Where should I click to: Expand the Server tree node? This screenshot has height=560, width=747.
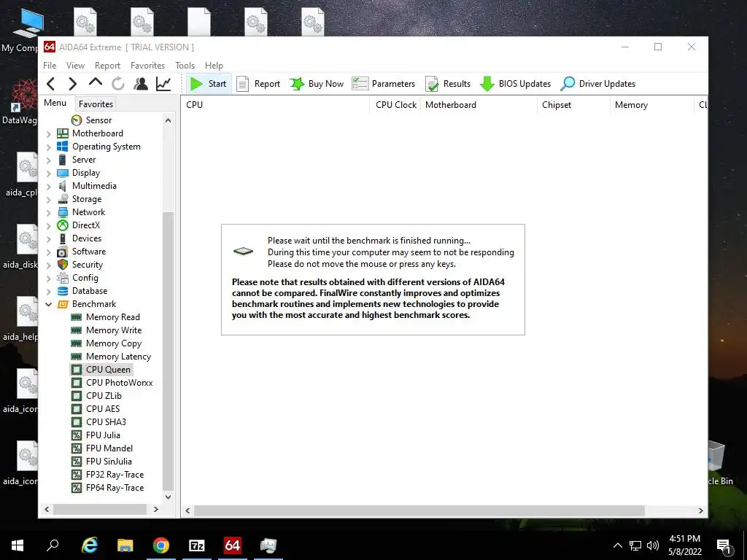pyautogui.click(x=49, y=160)
